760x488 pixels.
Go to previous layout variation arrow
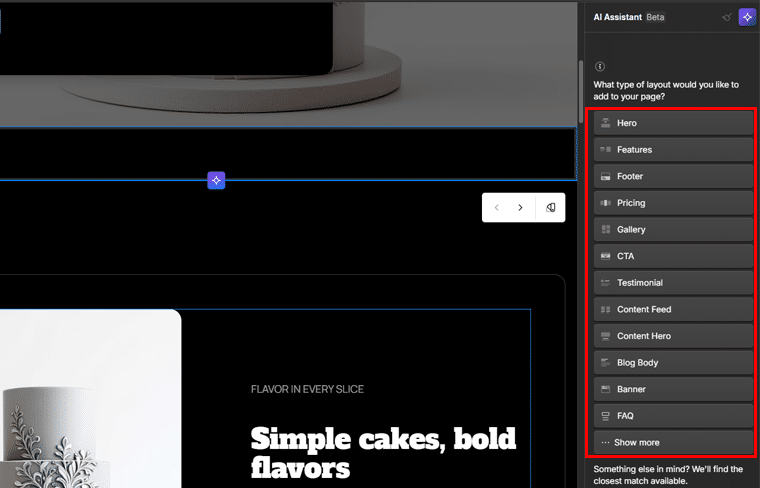[x=497, y=207]
